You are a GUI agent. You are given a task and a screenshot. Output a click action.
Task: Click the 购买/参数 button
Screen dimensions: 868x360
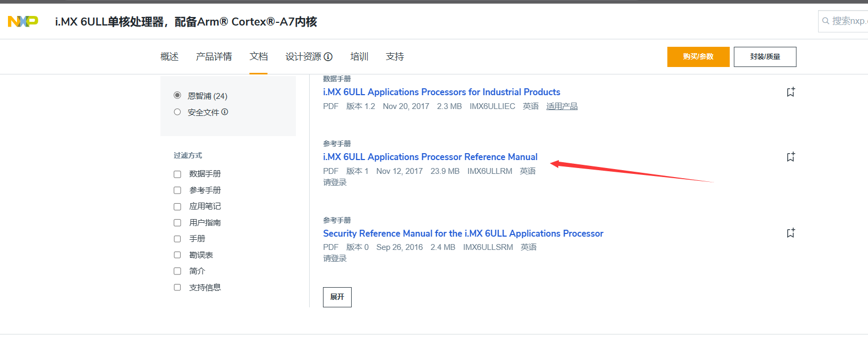click(699, 57)
